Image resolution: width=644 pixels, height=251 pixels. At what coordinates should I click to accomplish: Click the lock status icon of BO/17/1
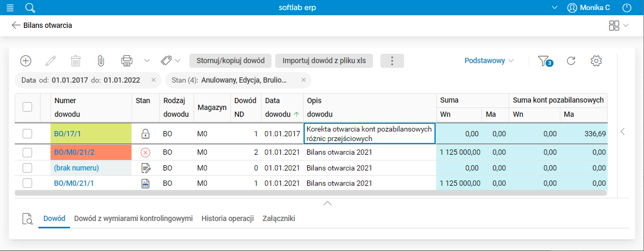pyautogui.click(x=146, y=134)
